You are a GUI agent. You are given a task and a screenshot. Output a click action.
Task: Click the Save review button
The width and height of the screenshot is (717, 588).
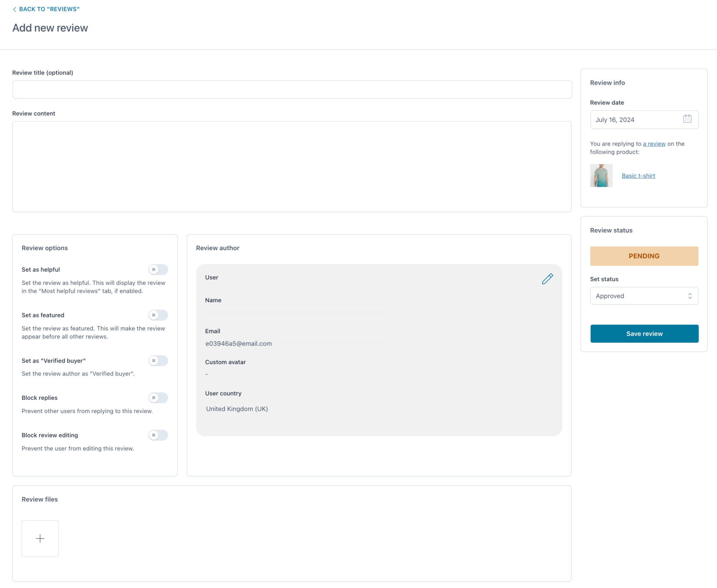click(x=644, y=334)
